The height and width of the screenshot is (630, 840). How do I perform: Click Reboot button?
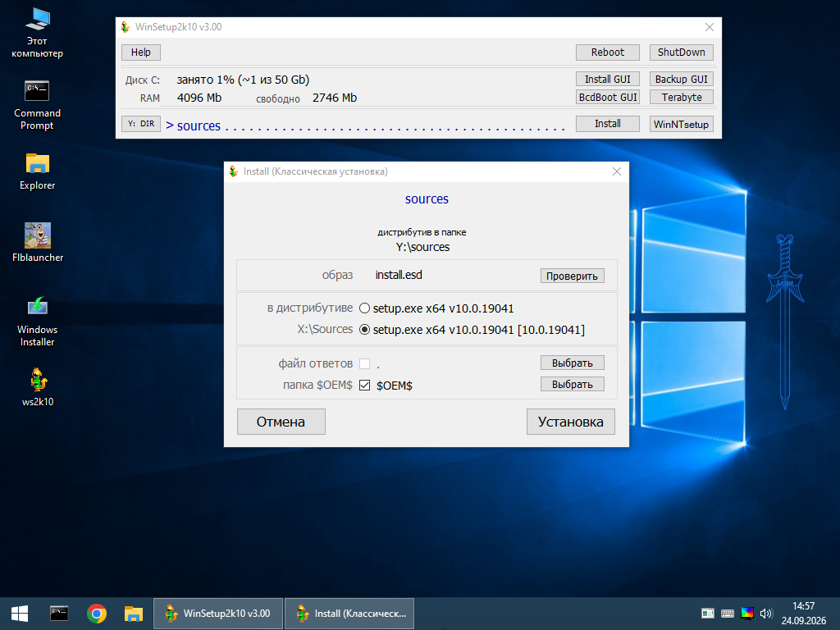(608, 52)
